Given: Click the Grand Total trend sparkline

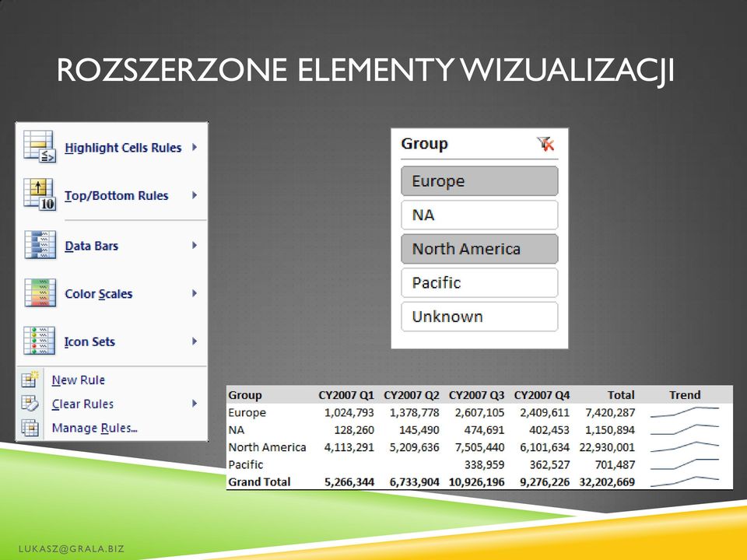Looking at the screenshot, I should click(x=685, y=481).
